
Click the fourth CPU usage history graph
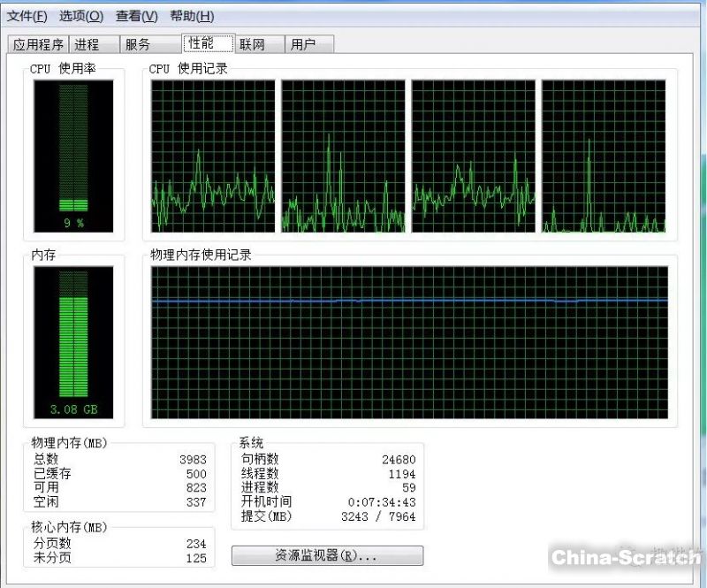(x=604, y=157)
